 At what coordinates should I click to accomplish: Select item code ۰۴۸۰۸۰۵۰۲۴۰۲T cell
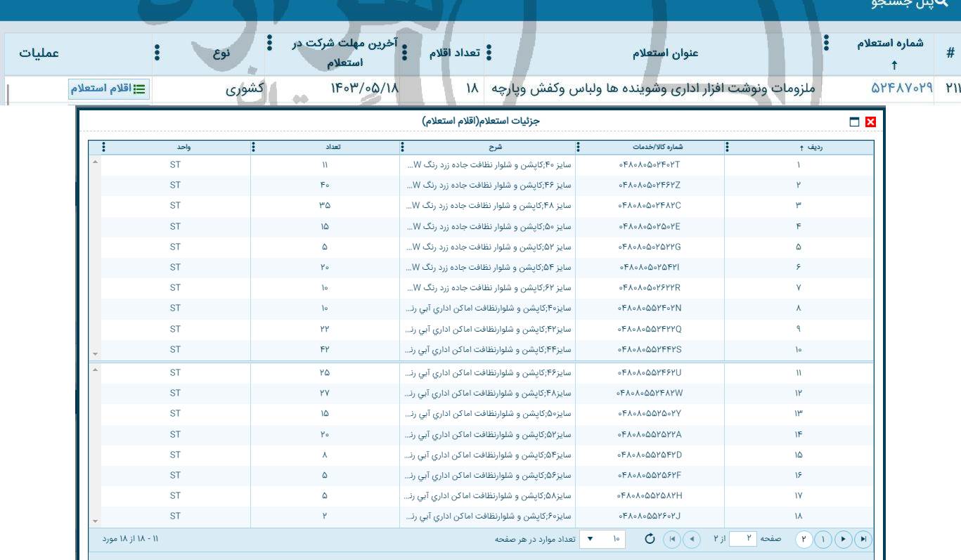[650, 165]
